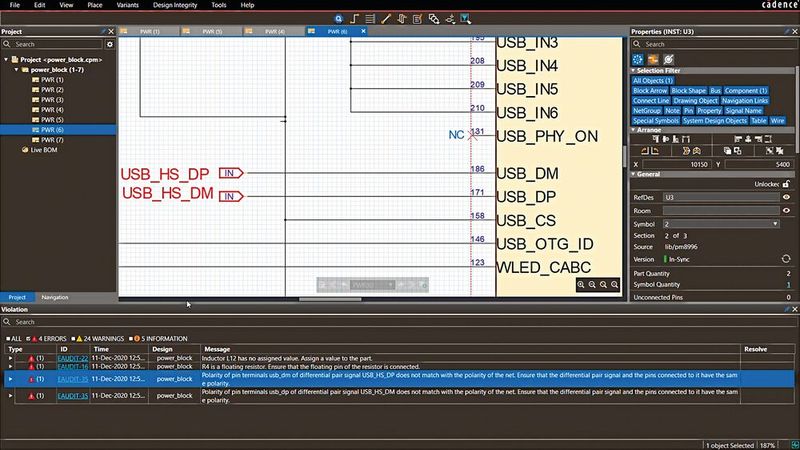Select the bus lines tool icon
The height and width of the screenshot is (450, 800).
click(x=370, y=19)
